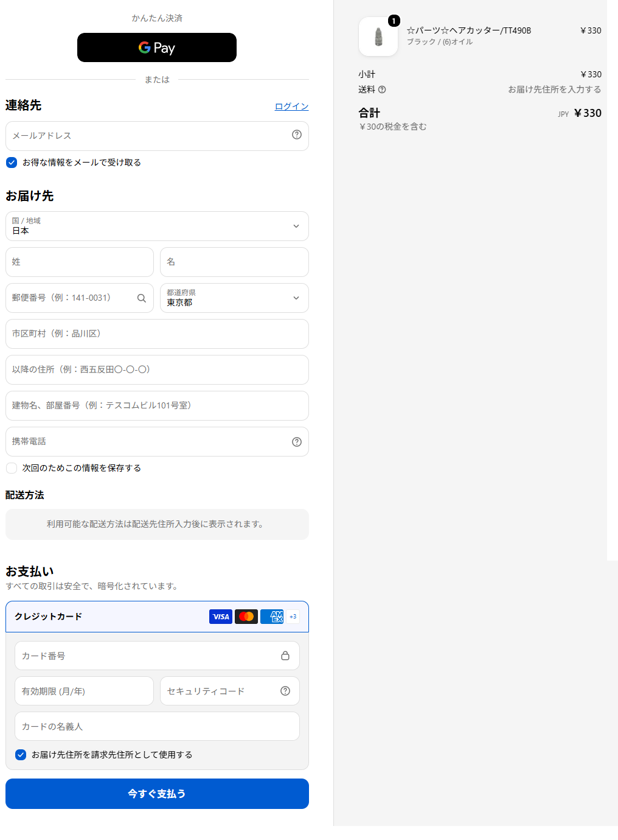This screenshot has width=618, height=840.
Task: Click the variant text ブラック / (6)オイル
Action: click(x=440, y=42)
